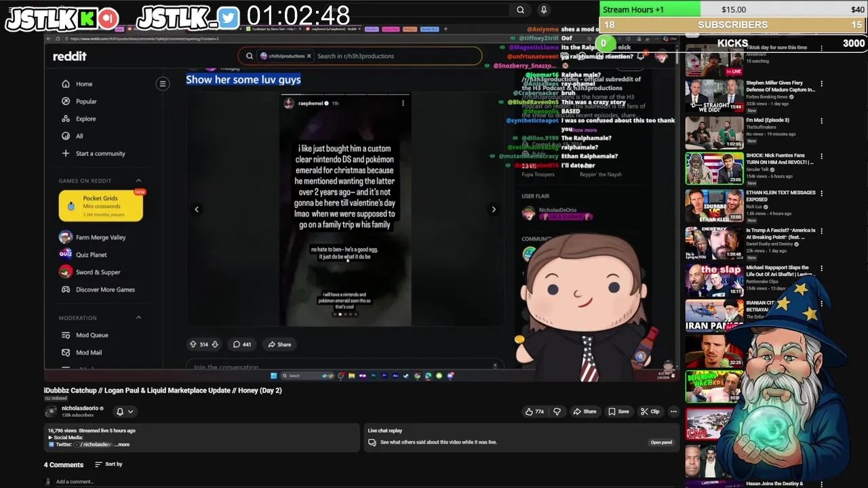Share the YouTube video
This screenshot has height=488, width=868.
[585, 411]
